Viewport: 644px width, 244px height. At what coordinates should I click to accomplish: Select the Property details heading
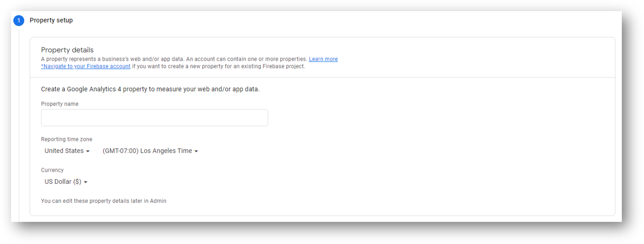[x=67, y=50]
